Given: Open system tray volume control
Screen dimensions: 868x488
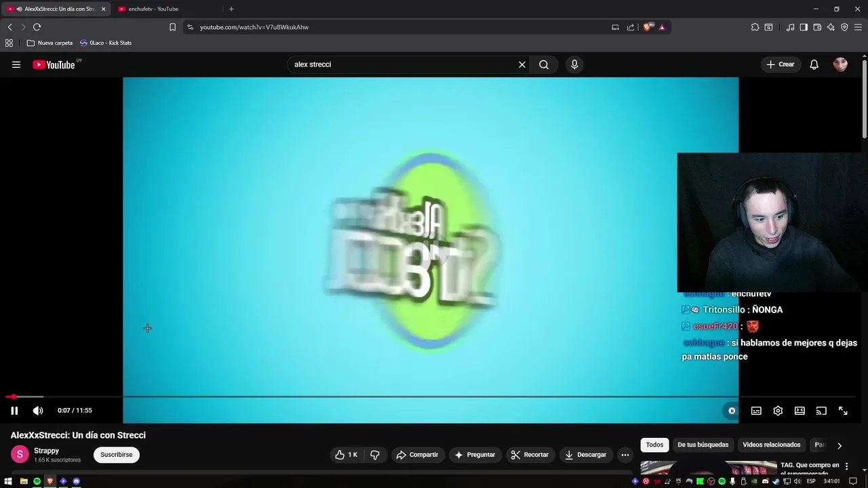Looking at the screenshot, I should point(798,481).
